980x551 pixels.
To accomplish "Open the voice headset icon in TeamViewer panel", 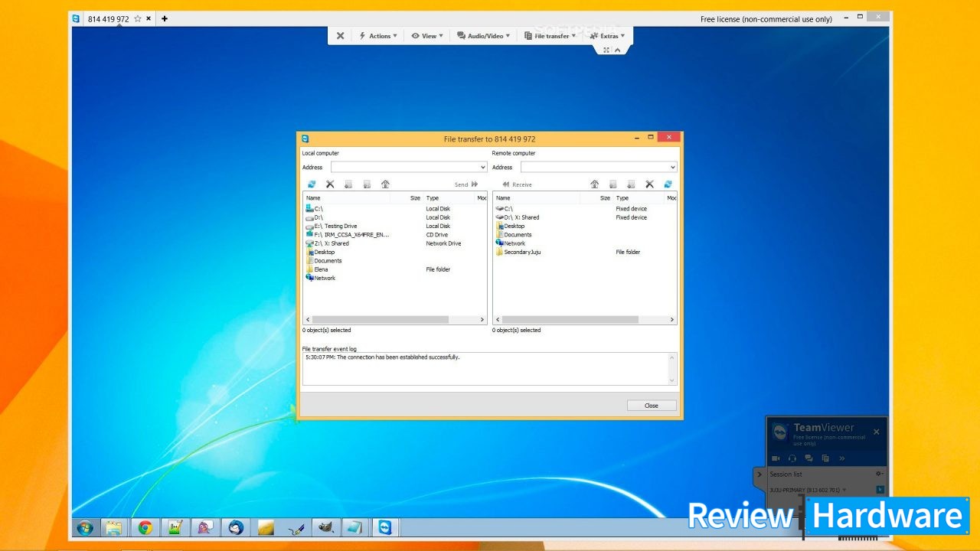I will [x=792, y=458].
